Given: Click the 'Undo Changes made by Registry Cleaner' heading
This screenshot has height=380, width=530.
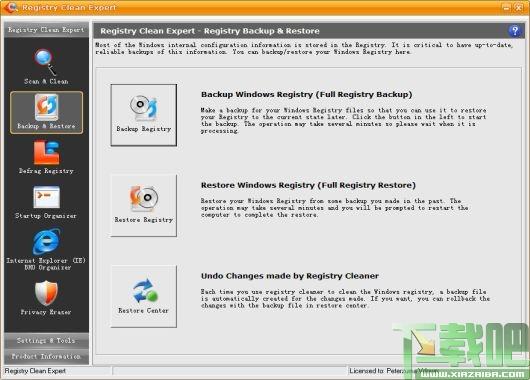Looking at the screenshot, I should [290, 276].
